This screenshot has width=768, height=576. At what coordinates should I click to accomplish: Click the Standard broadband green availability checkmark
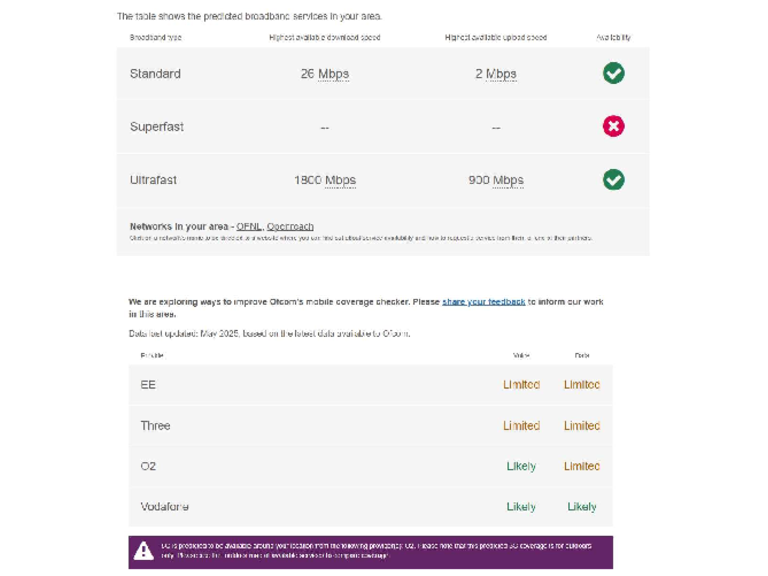[x=613, y=73]
